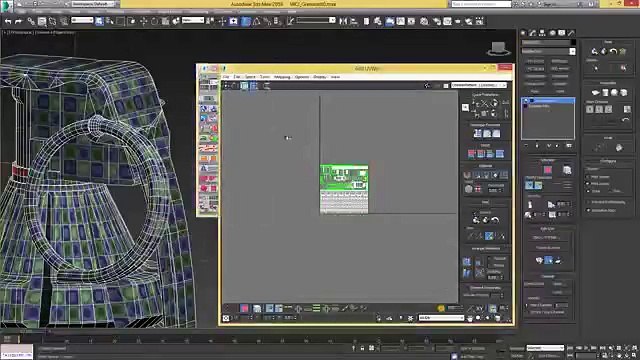This screenshot has width=640, height=360.
Task: Select the Mirror tool in Edit UVWs toolbar
Action: click(267, 86)
